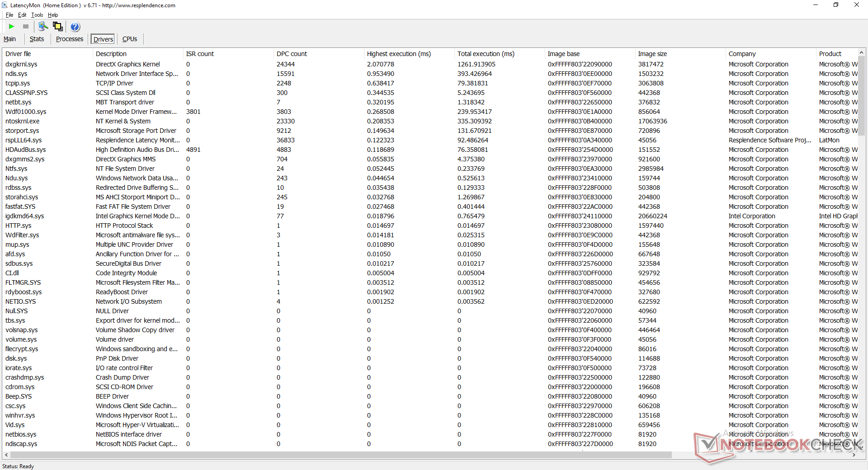Click the image size value 20660224
868x470 pixels.
[x=653, y=216]
